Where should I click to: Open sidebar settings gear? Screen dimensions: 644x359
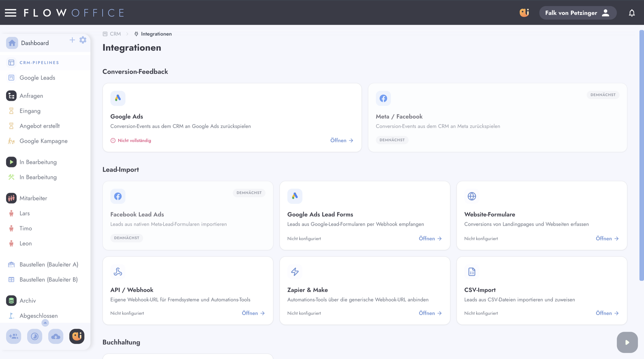[x=83, y=40]
